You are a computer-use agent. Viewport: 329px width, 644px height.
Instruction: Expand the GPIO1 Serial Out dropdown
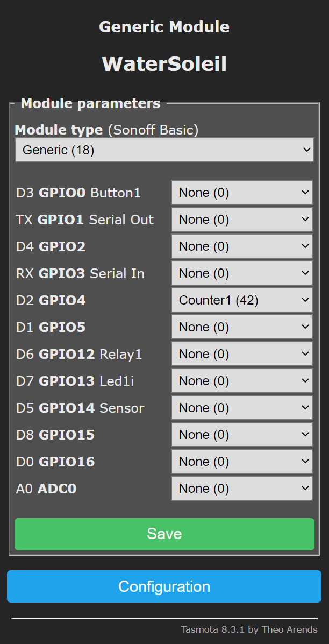point(241,220)
